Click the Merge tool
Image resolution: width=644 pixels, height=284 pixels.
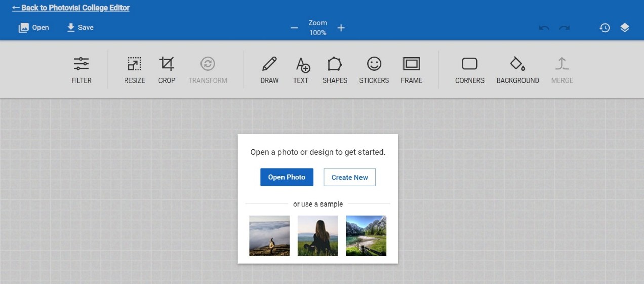pos(562,70)
